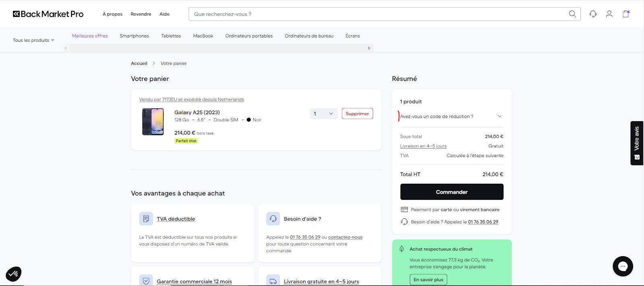Click the TVA déductible document icon
This screenshot has height=286, width=644.
coord(146,219)
